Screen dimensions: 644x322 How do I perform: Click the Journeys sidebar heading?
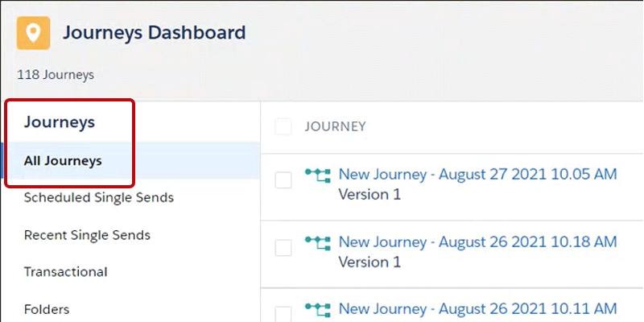tap(60, 122)
